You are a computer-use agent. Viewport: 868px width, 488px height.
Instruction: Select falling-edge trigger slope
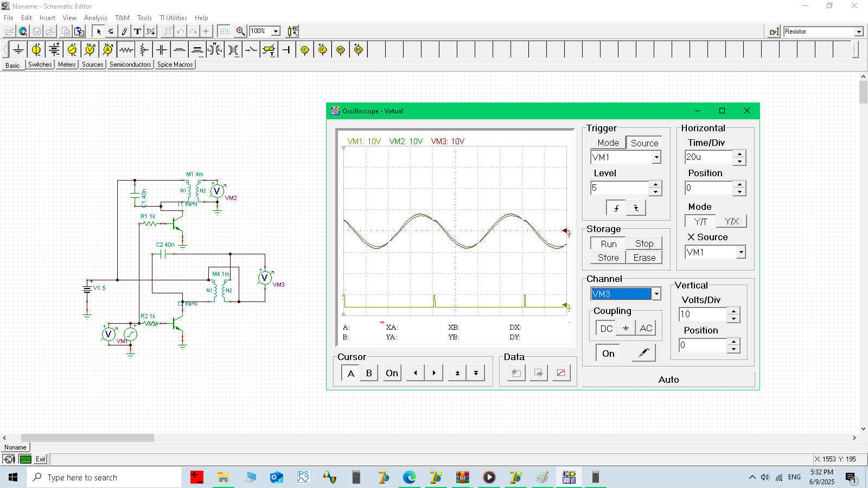[636, 208]
